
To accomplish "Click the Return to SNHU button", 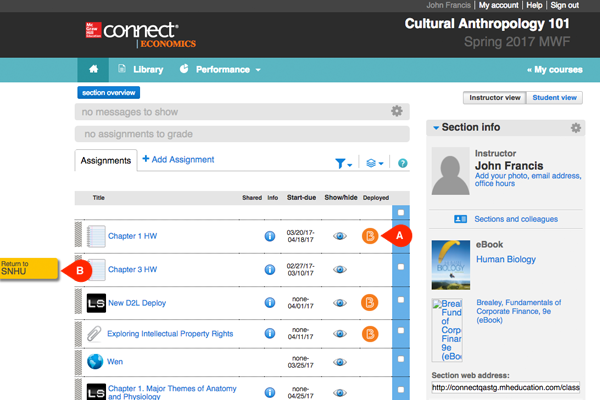I will point(29,269).
